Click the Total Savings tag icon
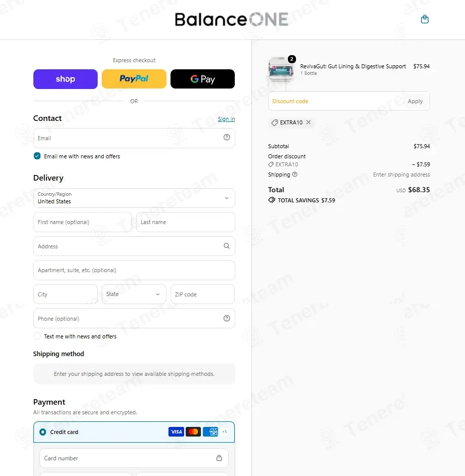 (272, 200)
